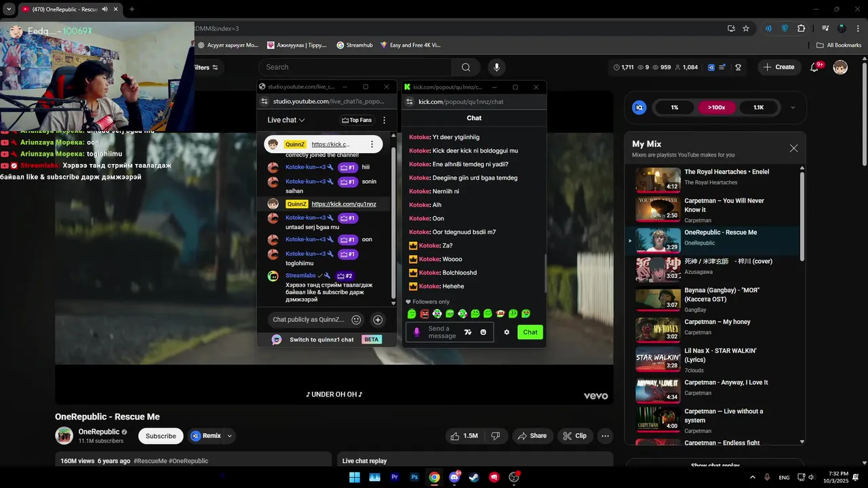
Task: Expand the vidIQ stats bar chevron
Action: pos(793,107)
